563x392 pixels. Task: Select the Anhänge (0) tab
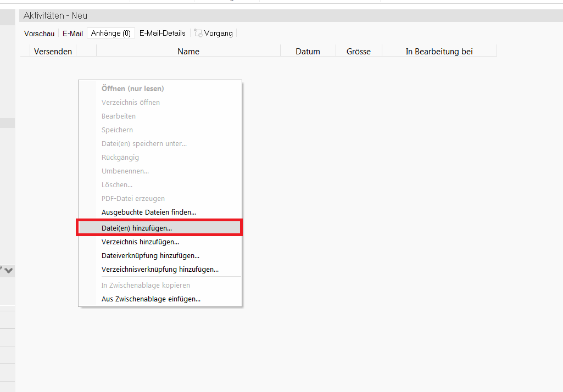coord(111,33)
